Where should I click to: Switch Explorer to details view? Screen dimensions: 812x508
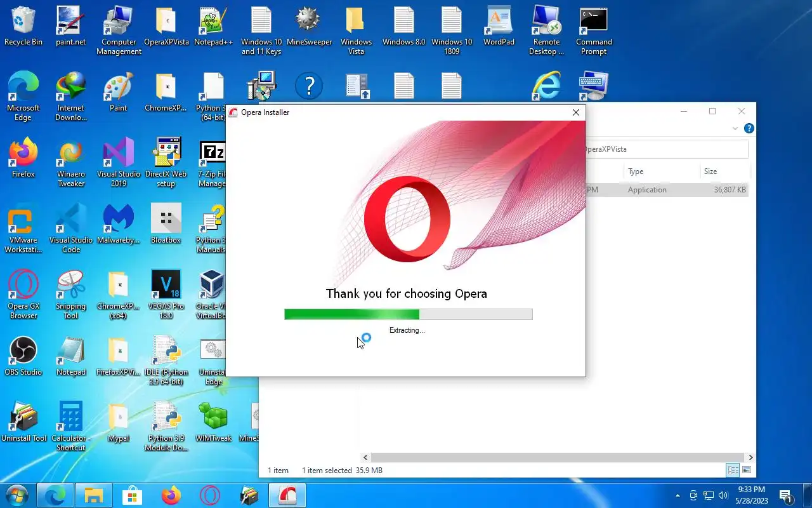click(x=733, y=471)
